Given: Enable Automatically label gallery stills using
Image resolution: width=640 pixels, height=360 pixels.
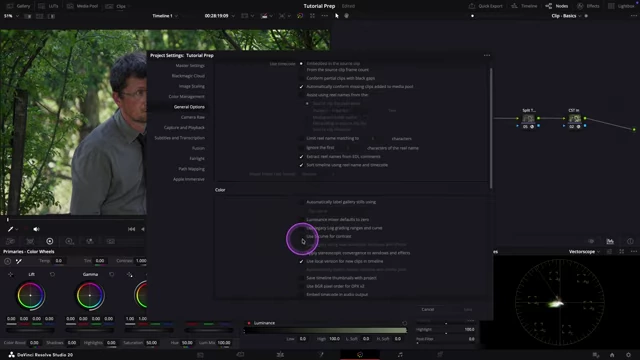Looking at the screenshot, I should click(301, 202).
